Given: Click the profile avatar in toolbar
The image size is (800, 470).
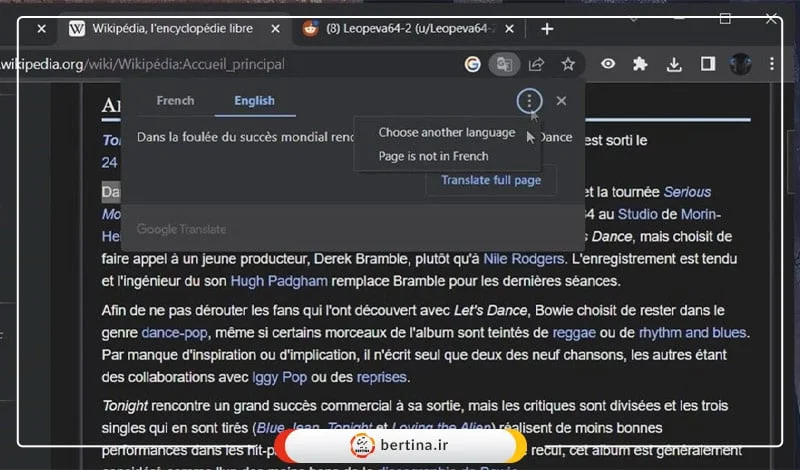Looking at the screenshot, I should point(740,64).
